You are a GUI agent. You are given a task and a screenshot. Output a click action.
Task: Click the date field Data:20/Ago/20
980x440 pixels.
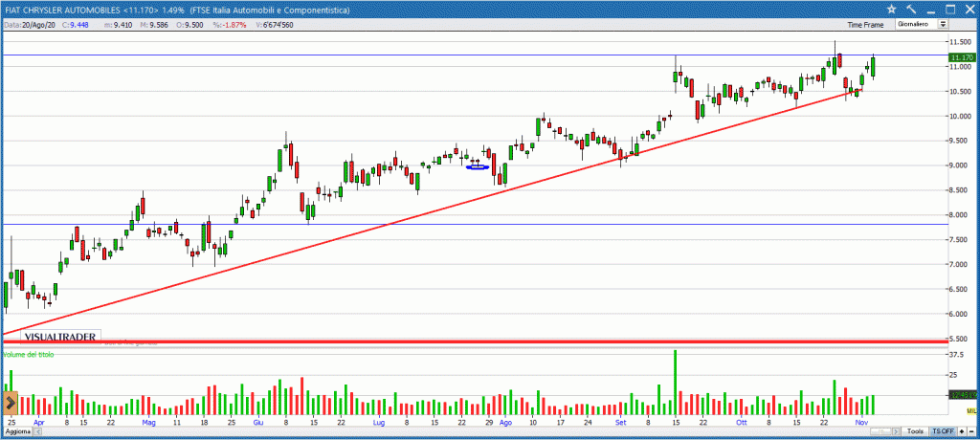(x=32, y=25)
